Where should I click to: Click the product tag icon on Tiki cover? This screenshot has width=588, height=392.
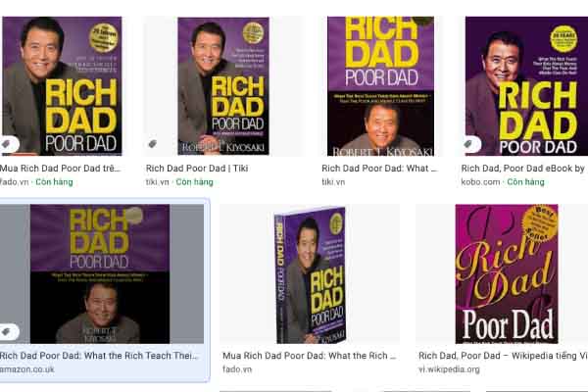pyautogui.click(x=152, y=144)
